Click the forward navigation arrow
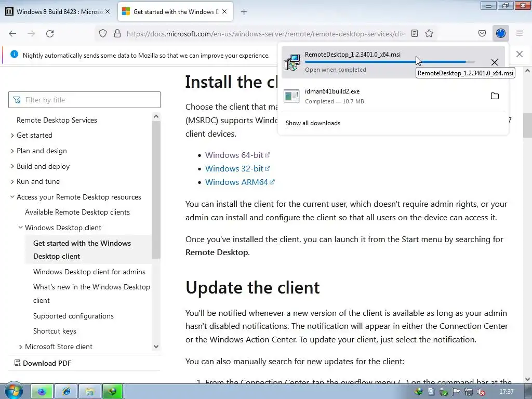Screen dimensions: 532x399 pyautogui.click(x=31, y=34)
